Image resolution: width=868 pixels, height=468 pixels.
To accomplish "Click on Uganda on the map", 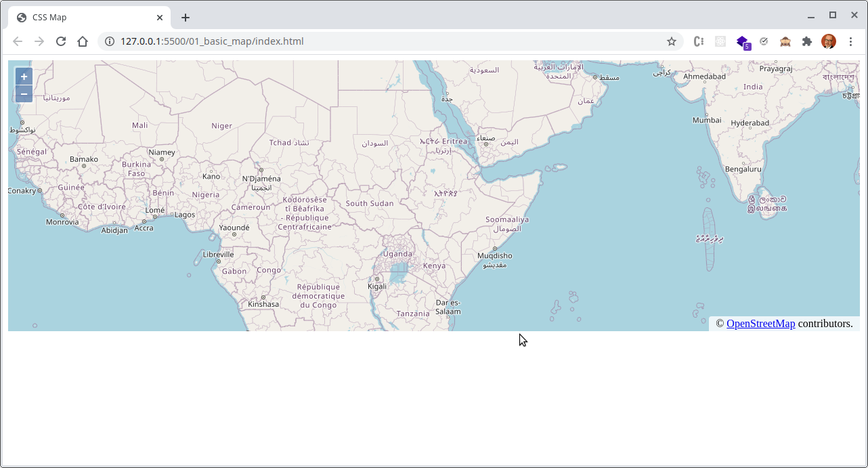I will coord(397,254).
